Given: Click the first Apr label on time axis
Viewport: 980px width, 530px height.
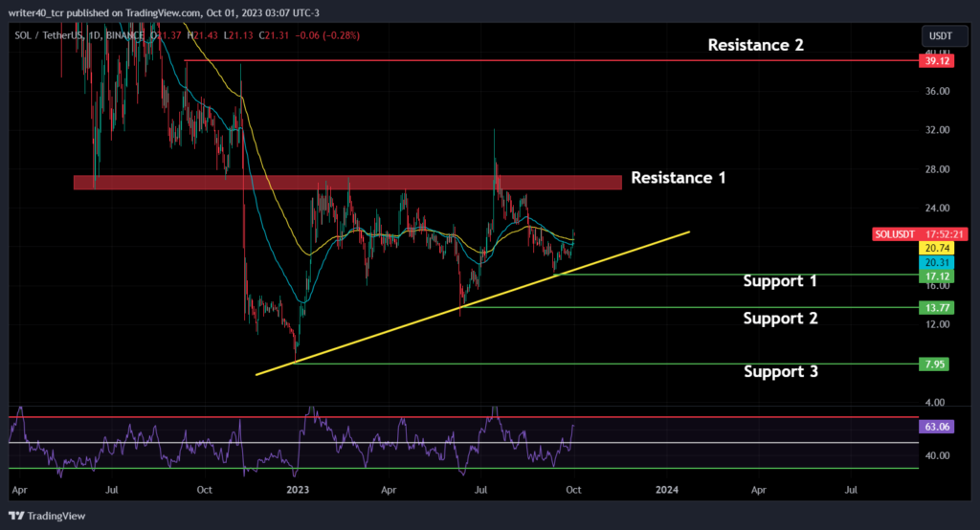Looking at the screenshot, I should [19, 490].
